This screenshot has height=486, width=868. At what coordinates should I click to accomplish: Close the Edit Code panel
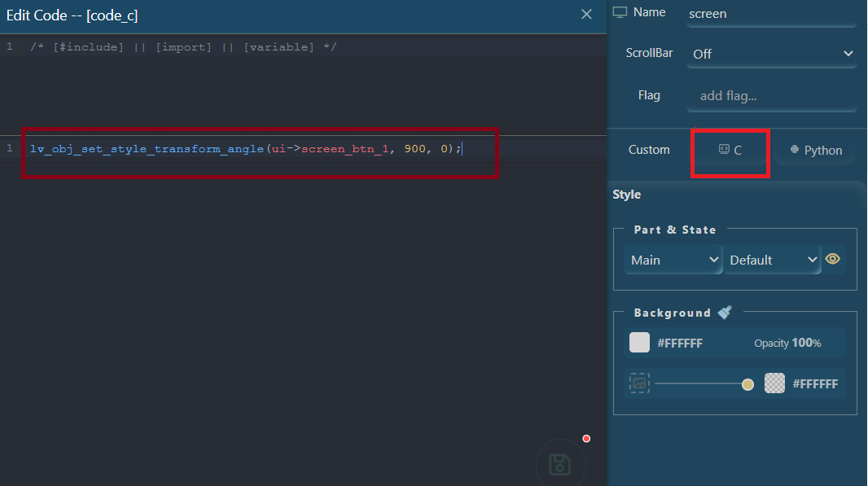pos(586,14)
